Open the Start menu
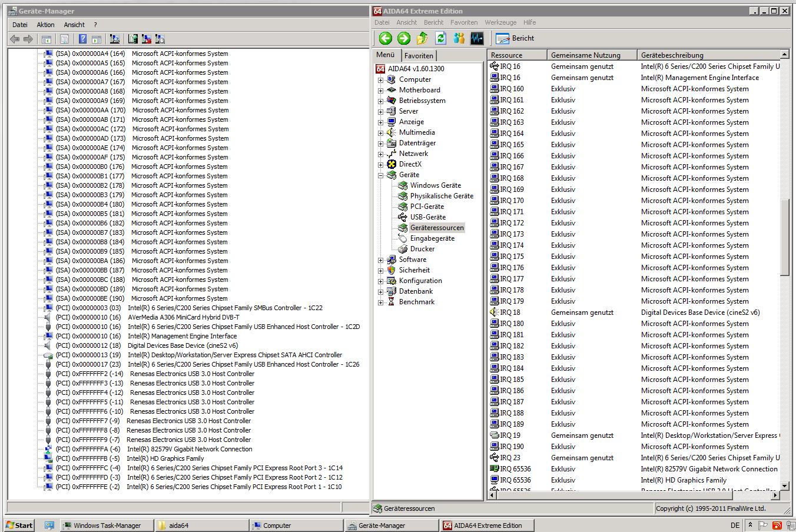Screen dimensions: 796x532 click(19, 526)
